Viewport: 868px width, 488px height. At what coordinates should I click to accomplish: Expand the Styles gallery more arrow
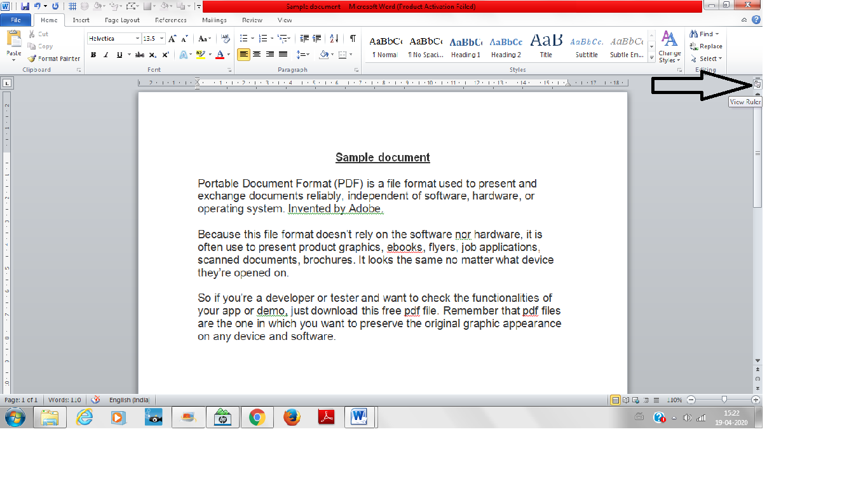[x=651, y=58]
